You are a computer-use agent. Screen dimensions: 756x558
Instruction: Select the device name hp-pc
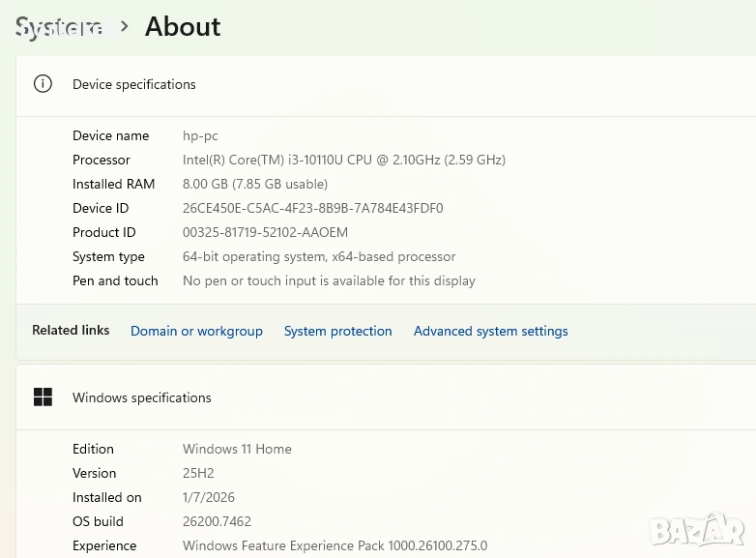pos(200,135)
